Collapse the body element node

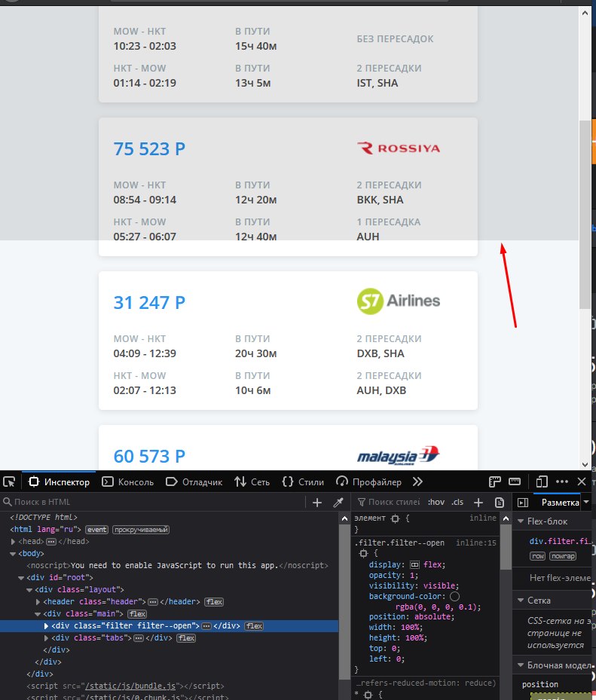coord(13,554)
